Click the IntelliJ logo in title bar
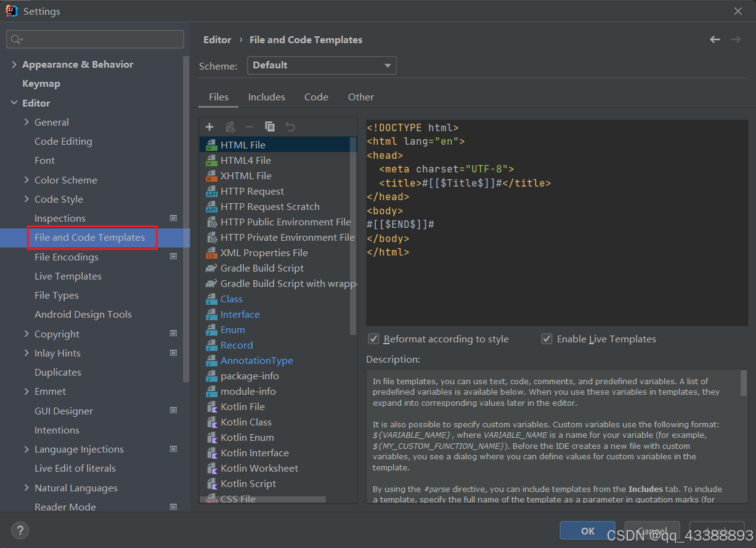 [12, 11]
